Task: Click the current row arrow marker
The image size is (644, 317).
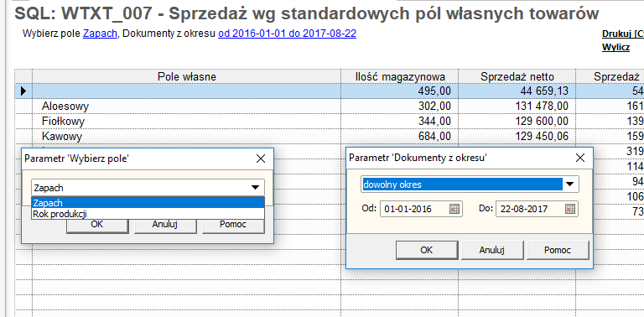Action: (23, 91)
